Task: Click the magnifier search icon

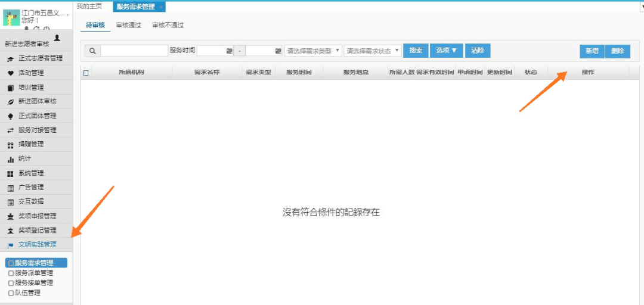Action: click(x=92, y=51)
